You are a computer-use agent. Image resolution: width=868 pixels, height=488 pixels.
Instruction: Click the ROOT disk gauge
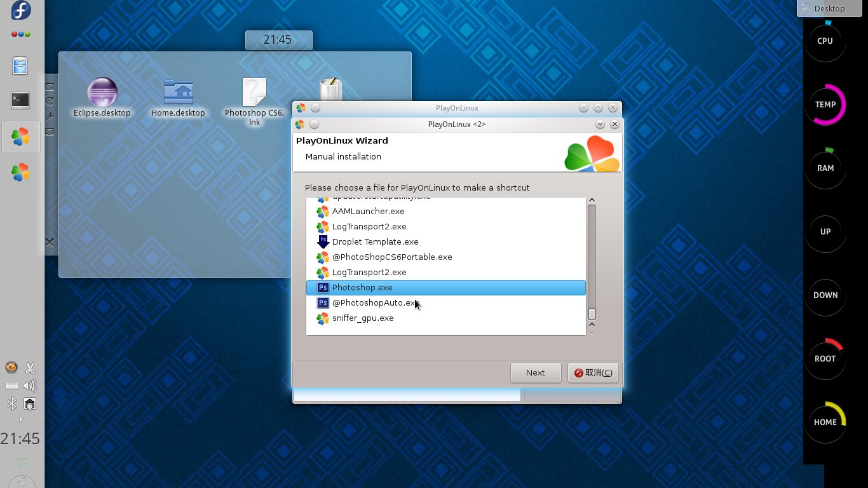coord(825,358)
